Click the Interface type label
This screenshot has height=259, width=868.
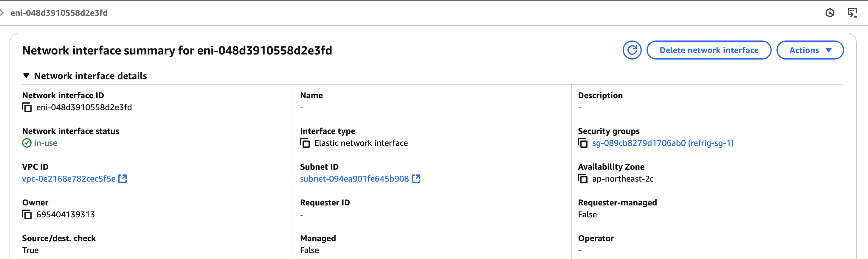pos(328,131)
